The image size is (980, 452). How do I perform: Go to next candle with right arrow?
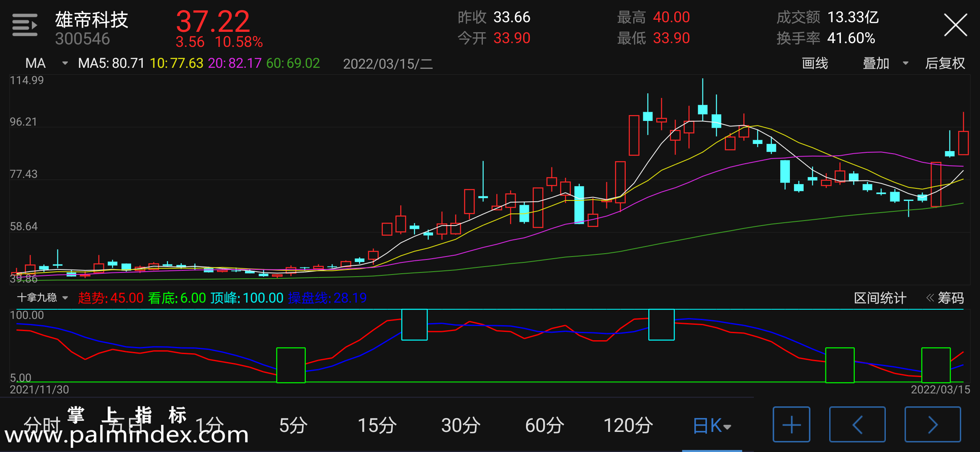point(933,424)
